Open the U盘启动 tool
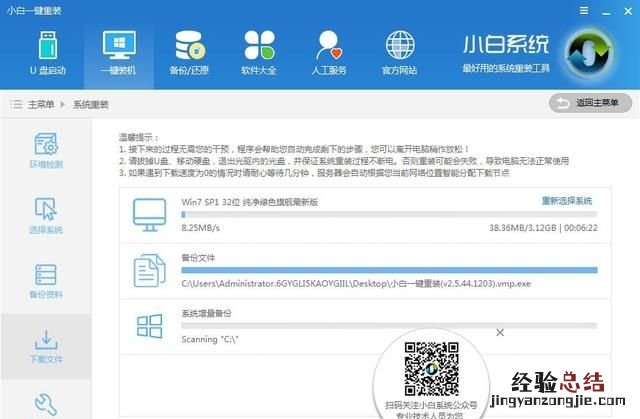This screenshot has height=419, width=640. pos(48,53)
